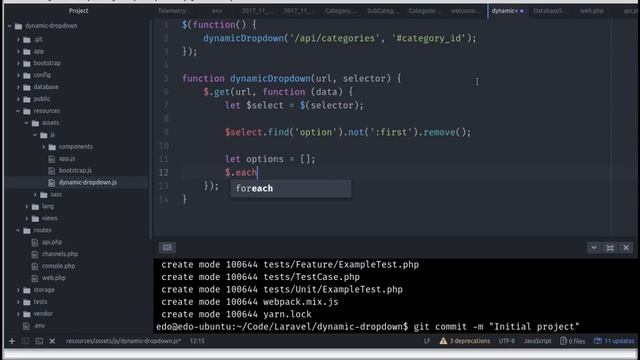Click the vendor folder icon
This screenshot has height=360, width=640.
27,314
